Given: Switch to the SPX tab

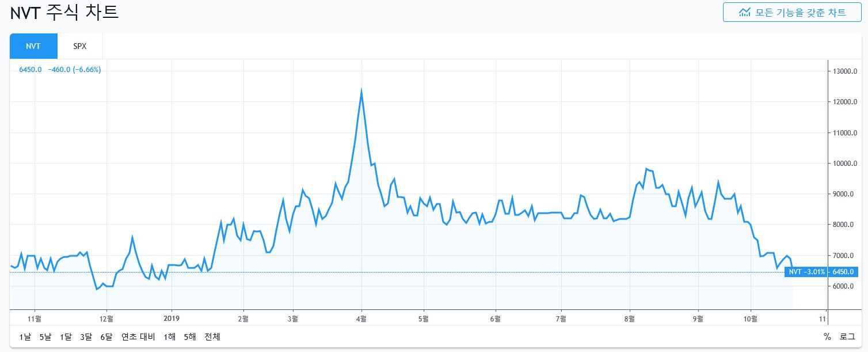Looking at the screenshot, I should [80, 46].
